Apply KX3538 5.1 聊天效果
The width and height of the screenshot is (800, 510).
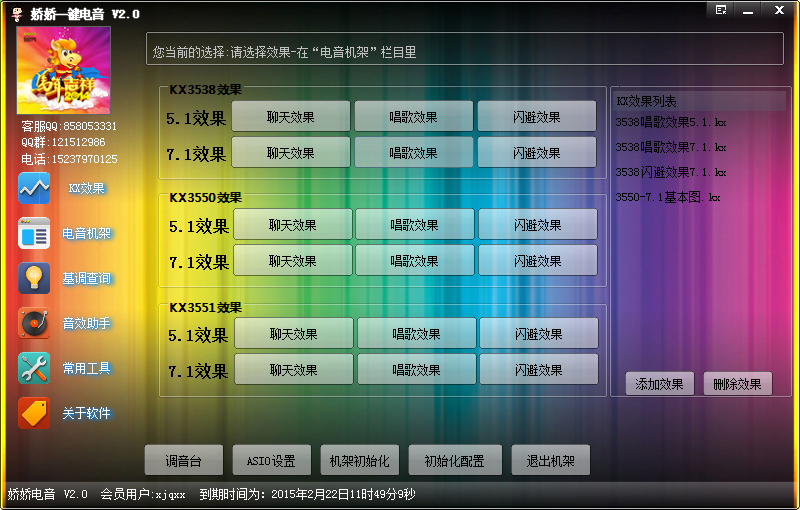(291, 117)
